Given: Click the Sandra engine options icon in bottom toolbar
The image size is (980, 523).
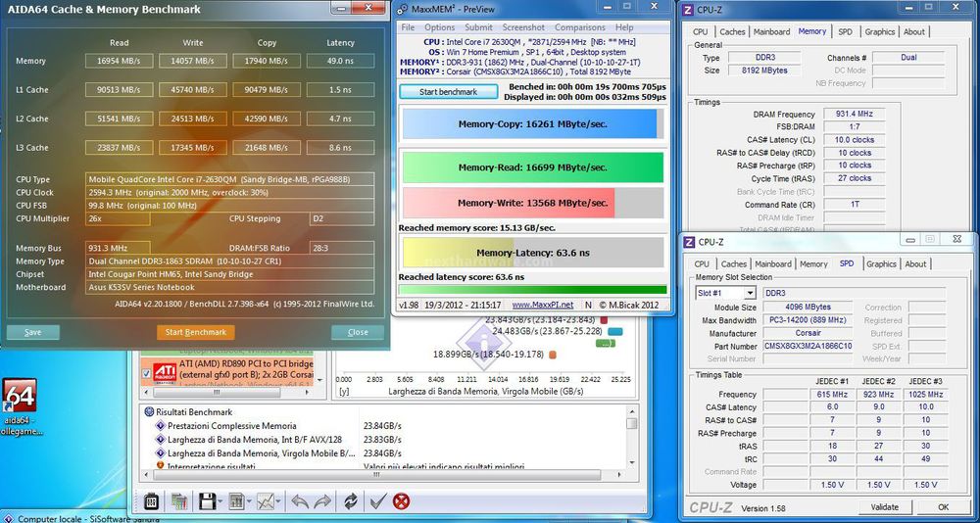Looking at the screenshot, I should (x=152, y=501).
